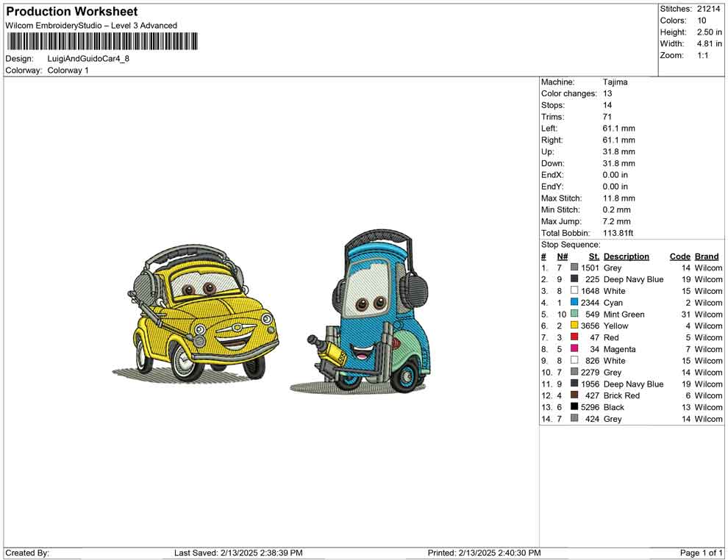
Task: Click the 'Description' column header
Action: [x=627, y=256]
